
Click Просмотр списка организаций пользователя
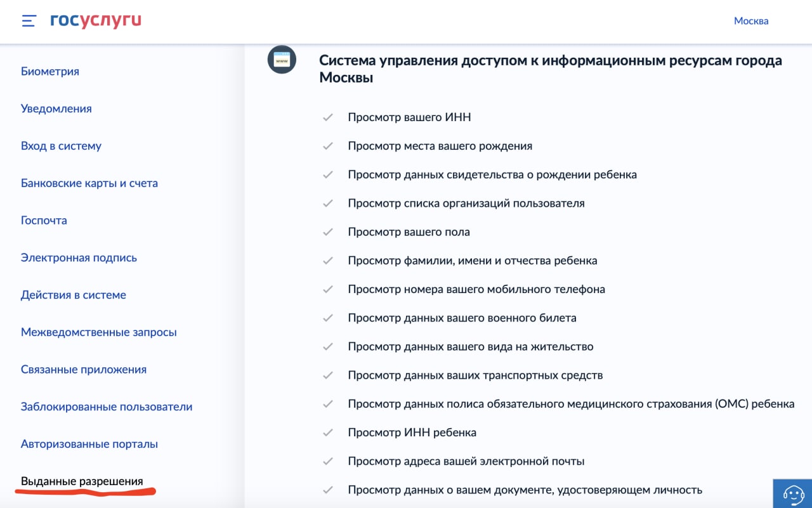pyautogui.click(x=466, y=204)
